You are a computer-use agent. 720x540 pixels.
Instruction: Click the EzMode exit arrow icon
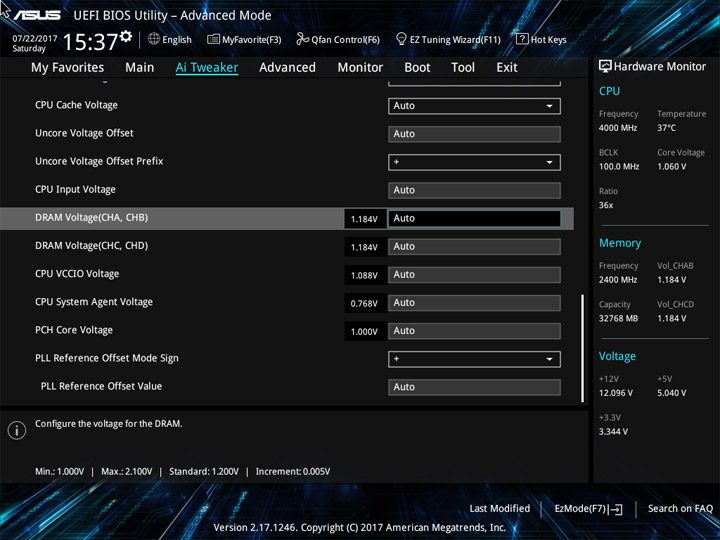pyautogui.click(x=615, y=509)
